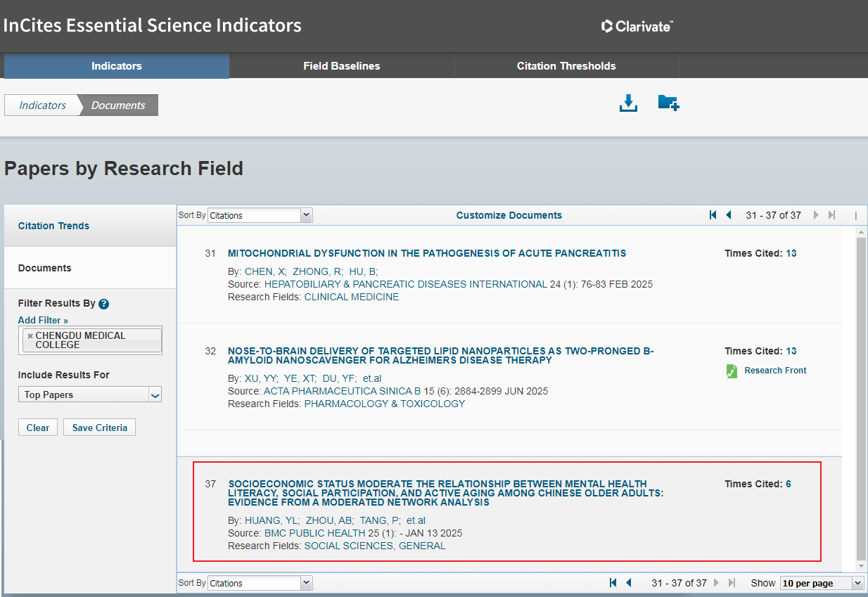Click the add to folder icon
This screenshot has height=597, width=868.
point(668,103)
